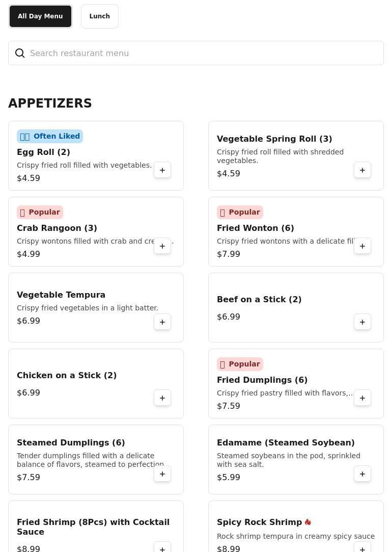Add Vegetable Tempura with plus icon
The width and height of the screenshot is (392, 552).
coord(162,322)
